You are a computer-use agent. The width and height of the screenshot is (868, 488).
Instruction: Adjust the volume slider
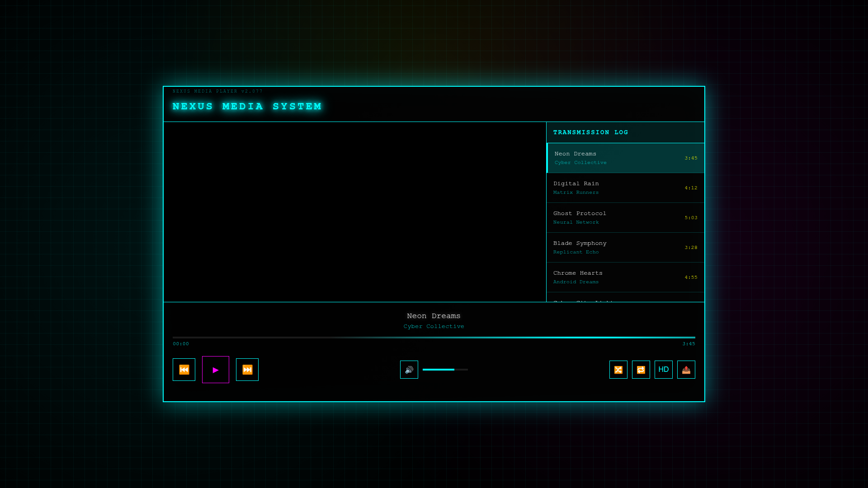tap(445, 370)
